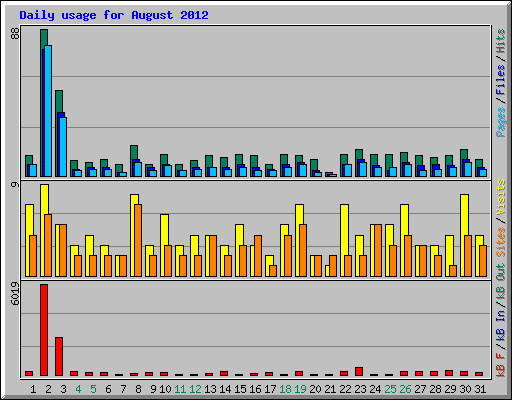Image resolution: width=512 pixels, height=400 pixels.
Task: Click the "88" top-chart axis value
Action: coord(15,33)
